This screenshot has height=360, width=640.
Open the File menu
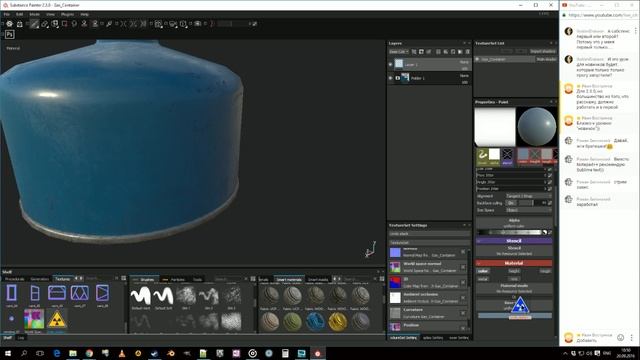(7, 14)
